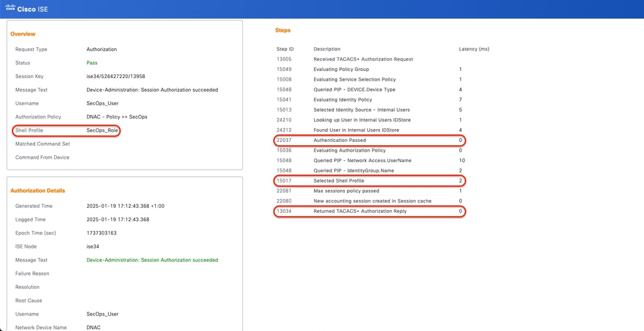Select session key ise34/526427220/13958
This screenshot has width=644, height=331.
(x=116, y=77)
